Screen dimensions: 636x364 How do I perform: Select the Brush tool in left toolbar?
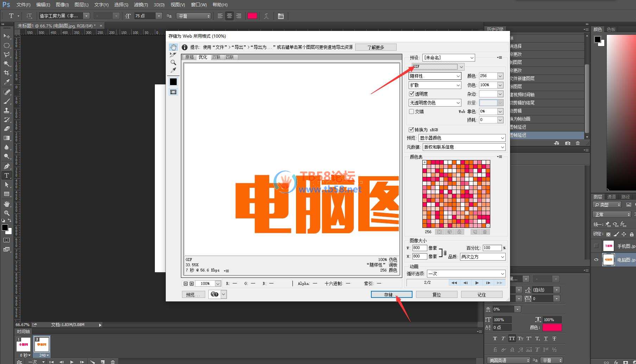(7, 101)
